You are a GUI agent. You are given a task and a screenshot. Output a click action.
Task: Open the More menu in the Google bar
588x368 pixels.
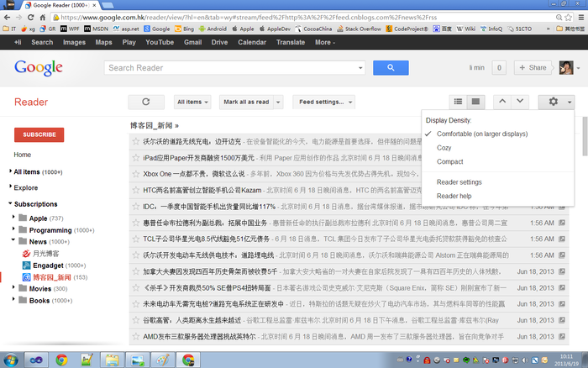click(x=325, y=42)
